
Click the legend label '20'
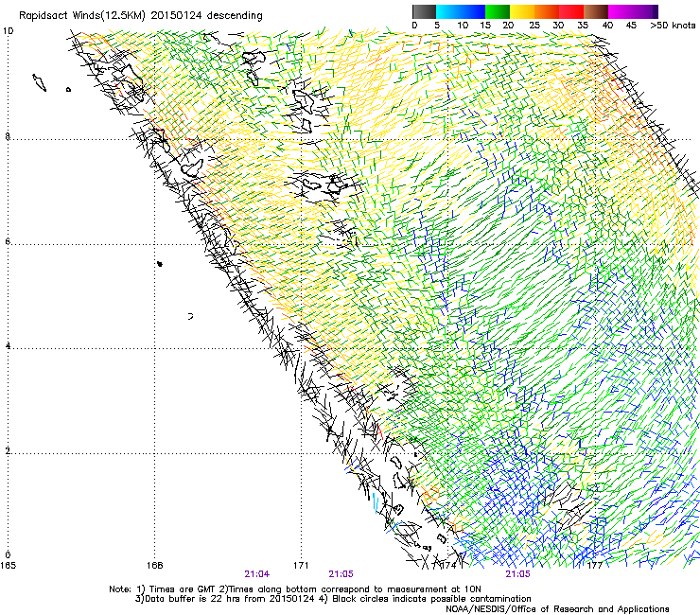coord(508,26)
